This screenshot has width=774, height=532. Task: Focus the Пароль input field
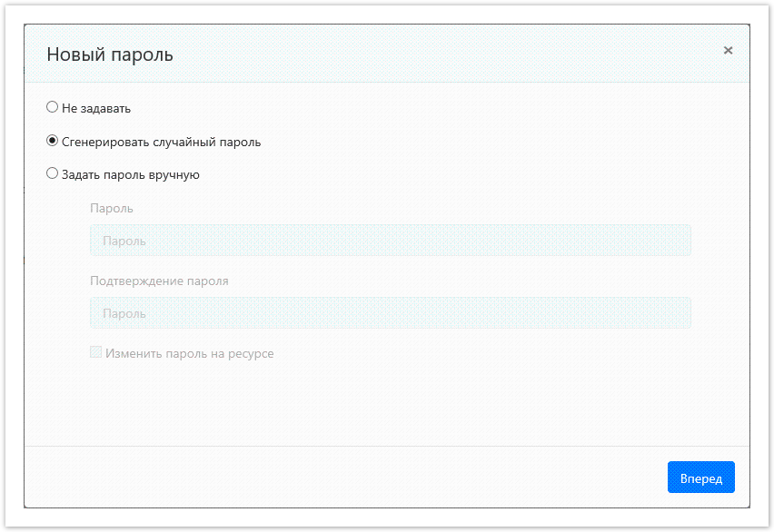click(391, 241)
